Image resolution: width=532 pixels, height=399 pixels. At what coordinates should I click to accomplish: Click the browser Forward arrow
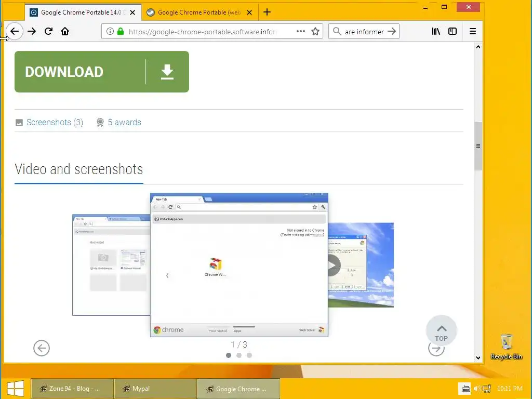tap(32, 32)
